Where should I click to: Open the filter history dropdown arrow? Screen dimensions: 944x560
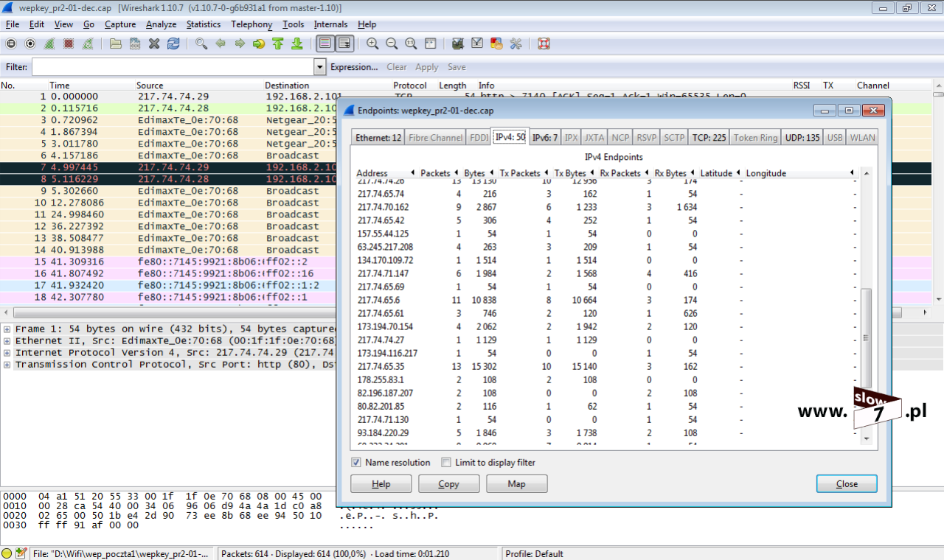[x=319, y=67]
